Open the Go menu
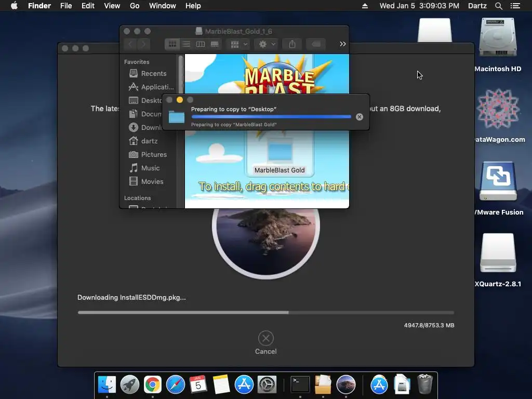 (135, 6)
